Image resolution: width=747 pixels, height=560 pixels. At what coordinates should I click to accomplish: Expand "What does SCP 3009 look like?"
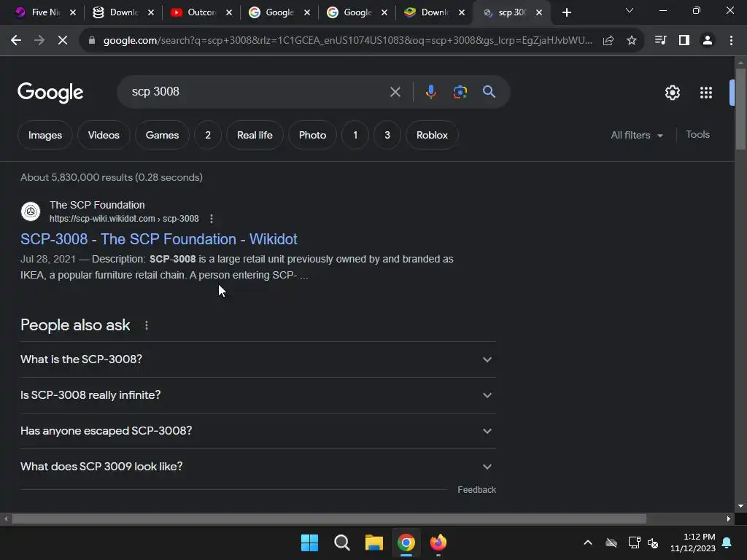258,467
